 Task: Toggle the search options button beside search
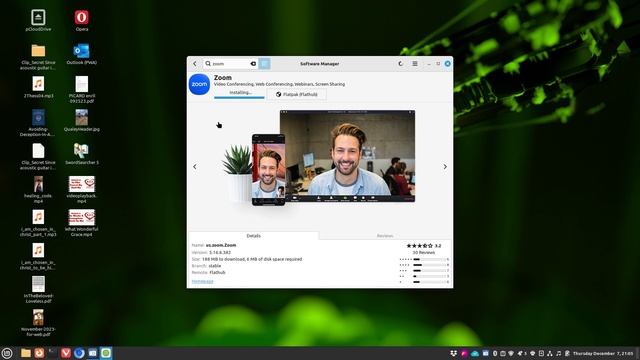pos(264,64)
